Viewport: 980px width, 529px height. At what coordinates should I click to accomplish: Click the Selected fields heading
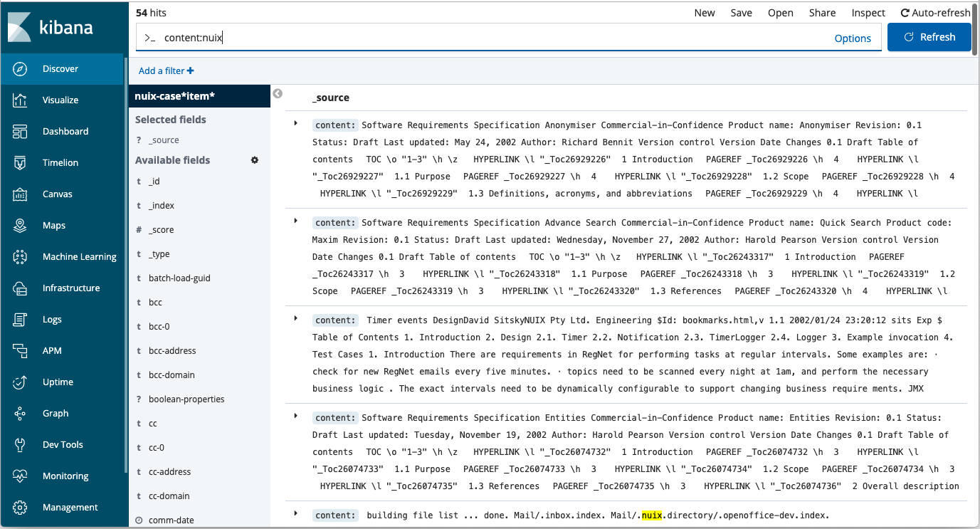(x=171, y=120)
